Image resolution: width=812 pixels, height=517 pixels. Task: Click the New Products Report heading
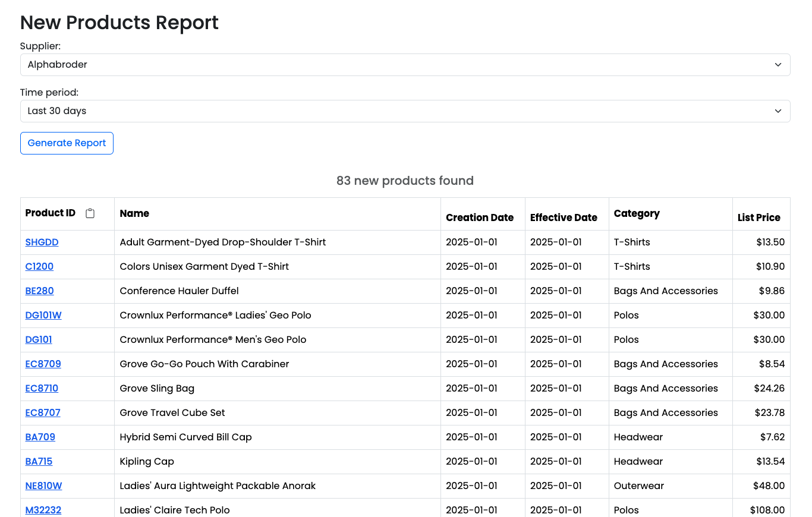point(119,23)
